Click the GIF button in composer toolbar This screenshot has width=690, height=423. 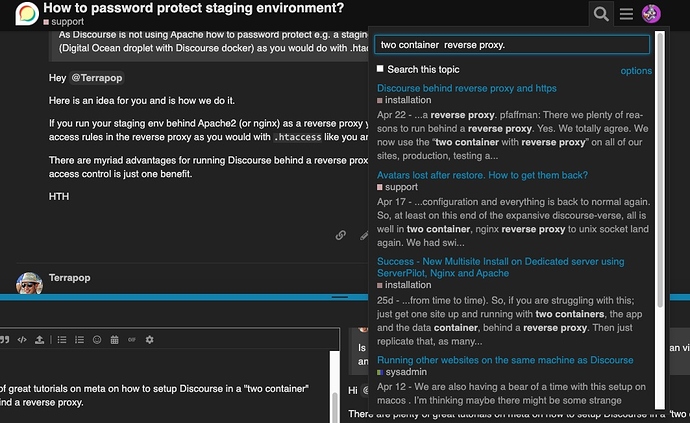point(132,340)
